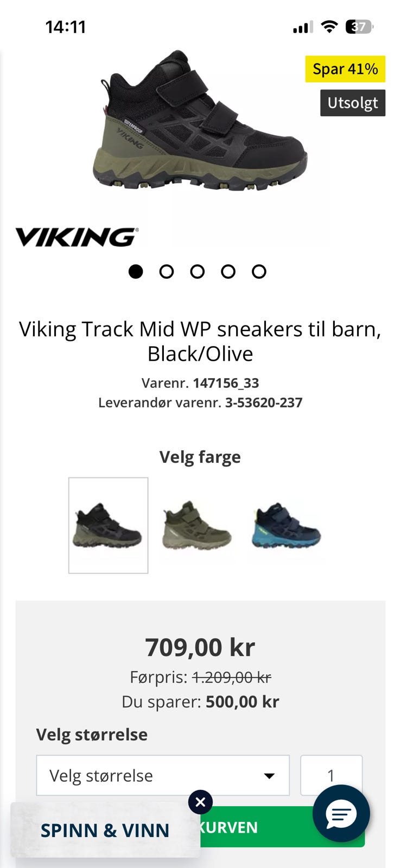Open the SPINN & VINN banner
401x868 pixels.
tap(105, 830)
